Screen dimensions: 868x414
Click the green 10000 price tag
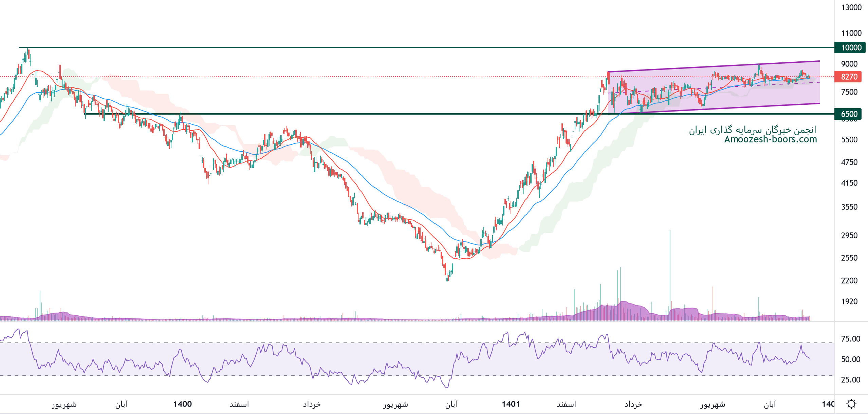pos(851,47)
